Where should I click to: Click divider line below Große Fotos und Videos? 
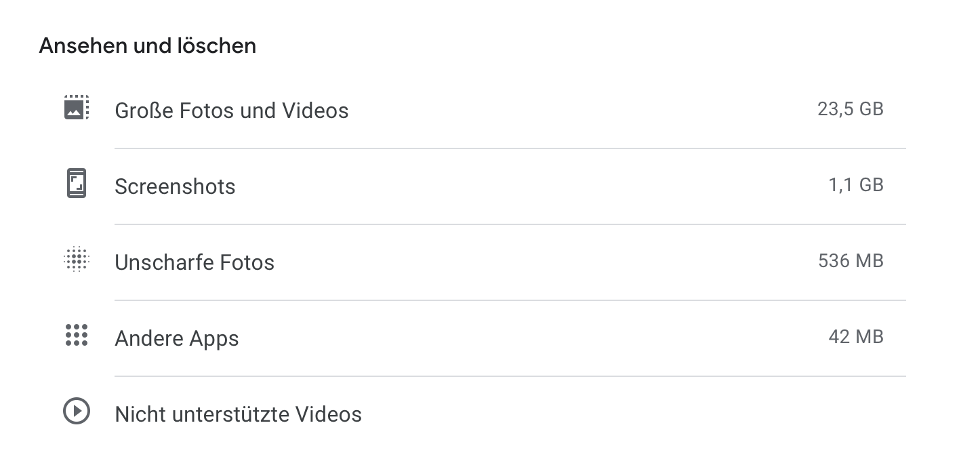tap(510, 148)
